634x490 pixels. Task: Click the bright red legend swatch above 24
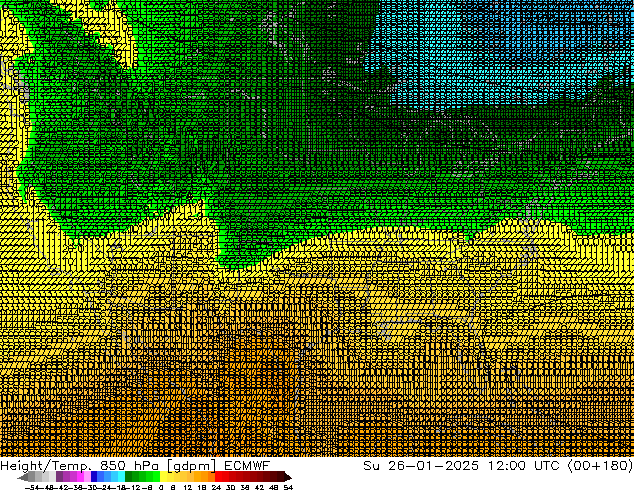tap(218, 477)
